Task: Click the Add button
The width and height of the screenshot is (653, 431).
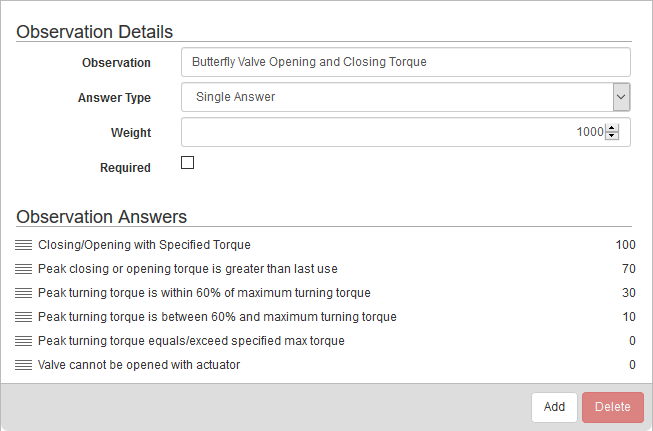Action: click(x=554, y=407)
